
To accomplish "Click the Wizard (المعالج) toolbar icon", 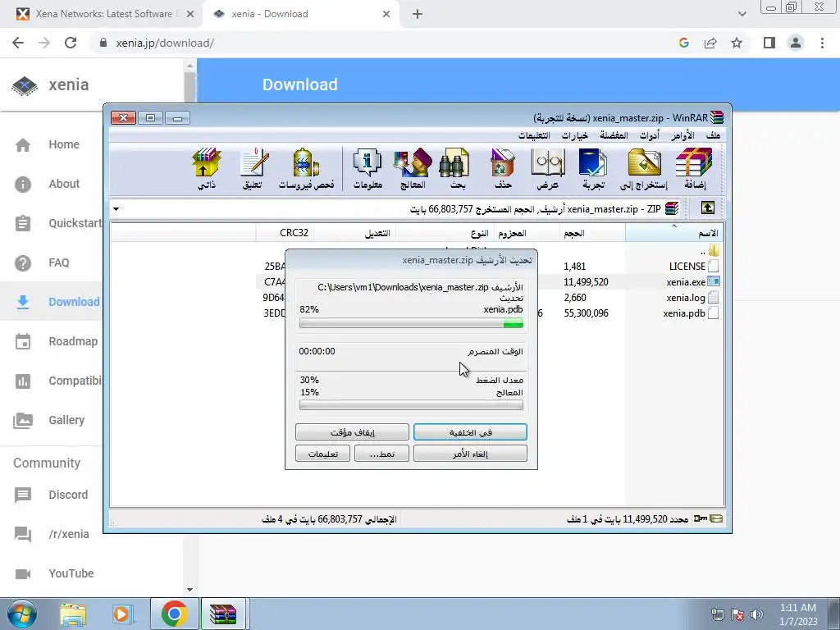I will [413, 169].
